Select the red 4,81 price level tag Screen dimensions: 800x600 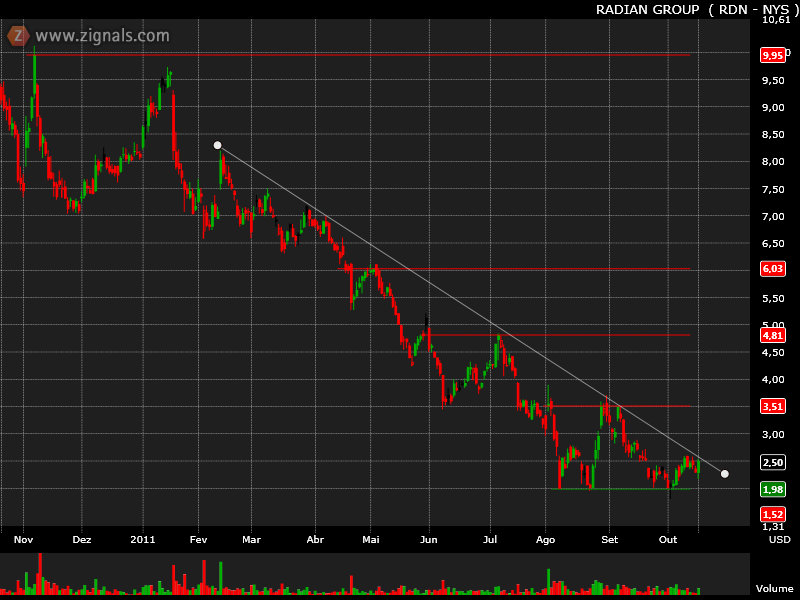tap(772, 335)
